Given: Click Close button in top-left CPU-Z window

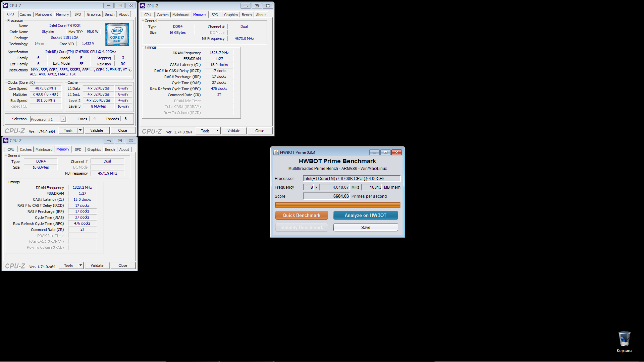Looking at the screenshot, I should (x=122, y=130).
